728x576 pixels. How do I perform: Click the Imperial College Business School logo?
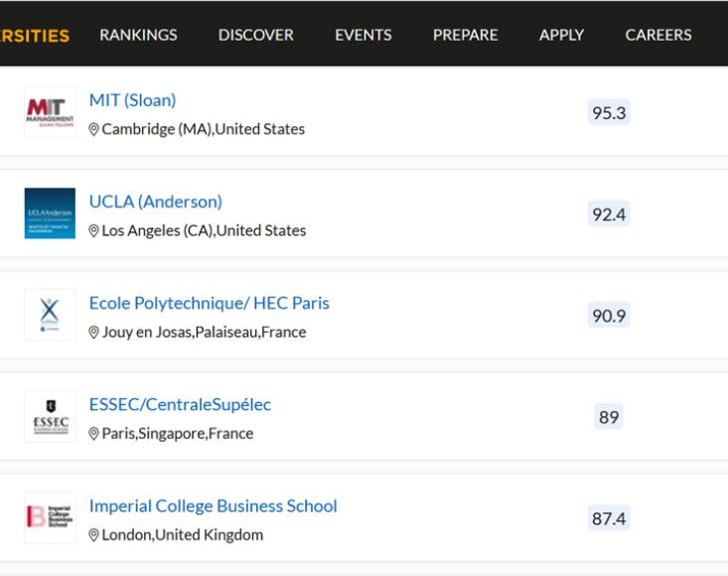[x=50, y=517]
